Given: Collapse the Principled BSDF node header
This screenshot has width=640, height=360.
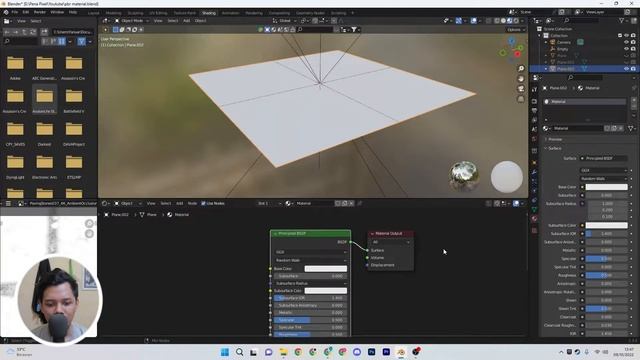Looking at the screenshot, I should pos(275,233).
